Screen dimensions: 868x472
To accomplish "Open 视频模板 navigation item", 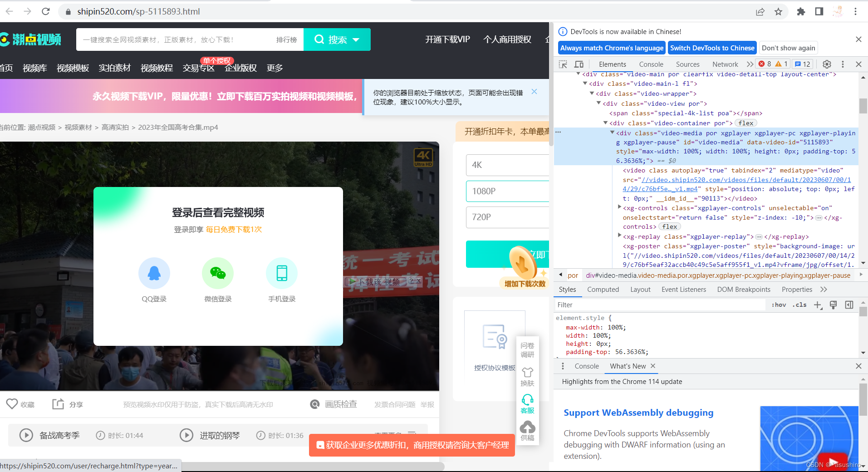I will (x=73, y=68).
